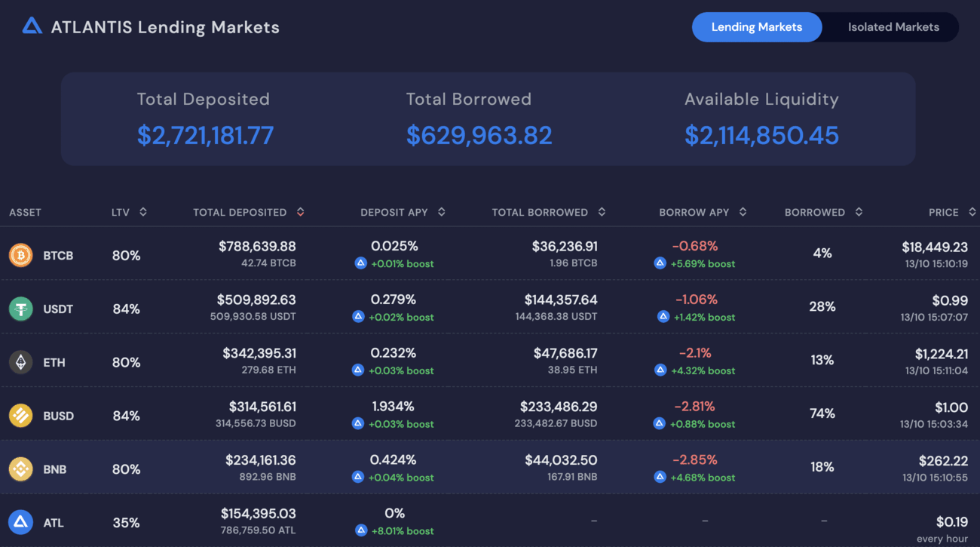Click the ATL token icon
Screen dimensions: 980x547
click(x=20, y=522)
